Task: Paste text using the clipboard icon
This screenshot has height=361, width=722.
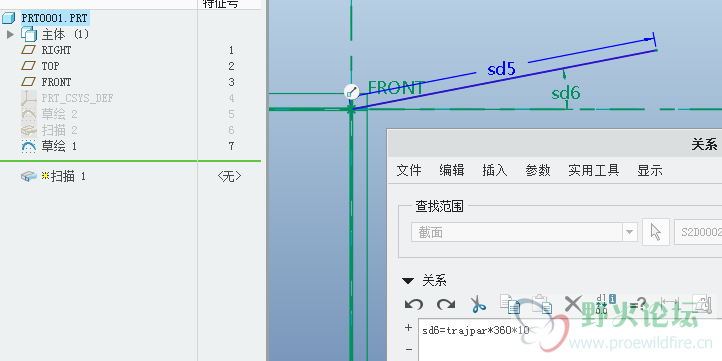Action: click(x=542, y=304)
